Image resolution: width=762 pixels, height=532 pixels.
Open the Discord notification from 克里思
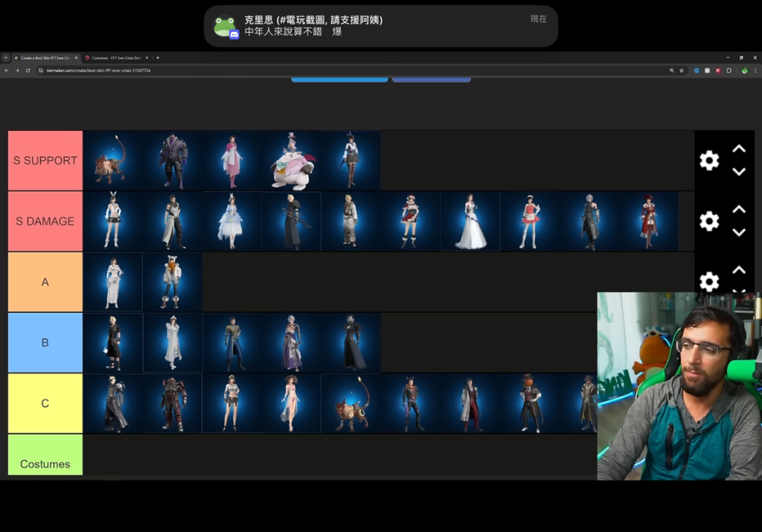[x=381, y=26]
